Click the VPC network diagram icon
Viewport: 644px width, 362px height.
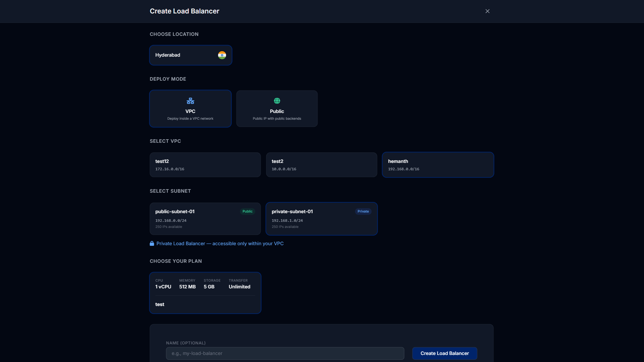(x=190, y=101)
